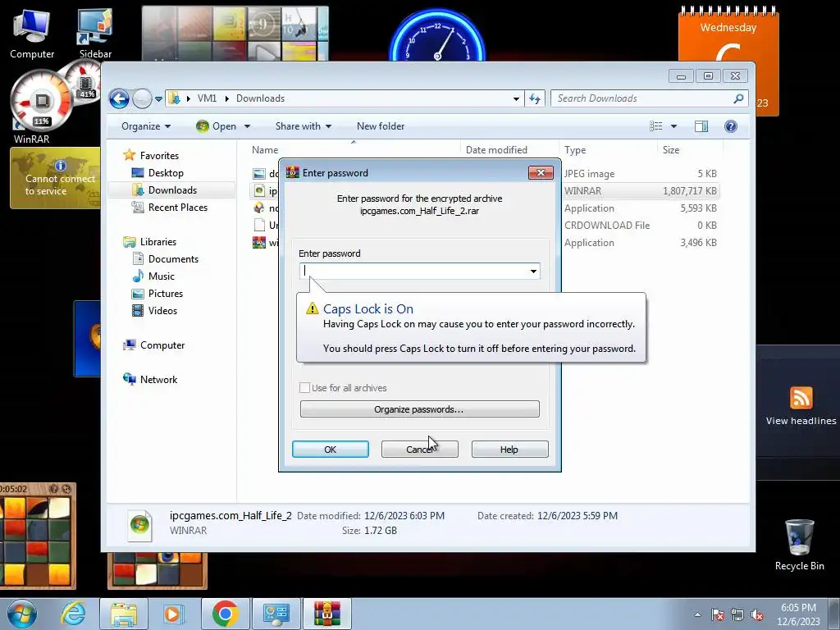The image size is (840, 630).
Task: Click into the Search Downloads box
Action: 643,98
